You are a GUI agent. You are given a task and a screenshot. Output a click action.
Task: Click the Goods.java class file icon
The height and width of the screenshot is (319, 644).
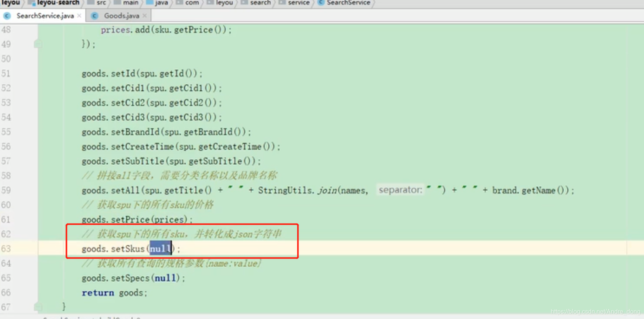coord(94,16)
